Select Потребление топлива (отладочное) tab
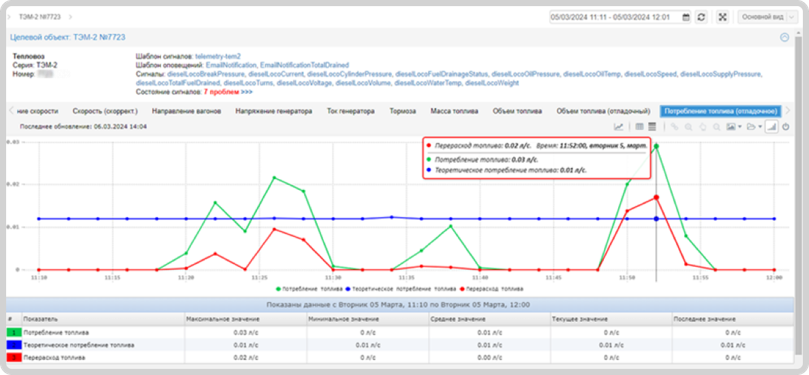 [x=721, y=111]
